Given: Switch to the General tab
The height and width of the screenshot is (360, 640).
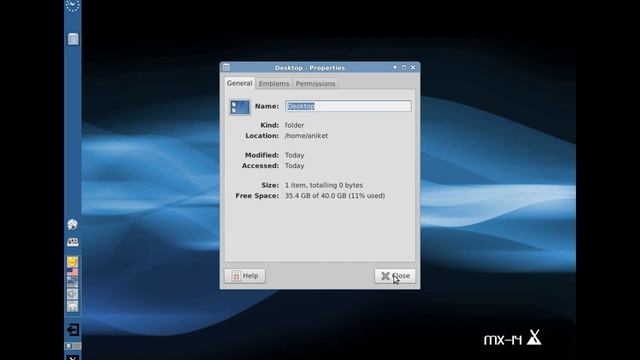Looking at the screenshot, I should point(240,83).
